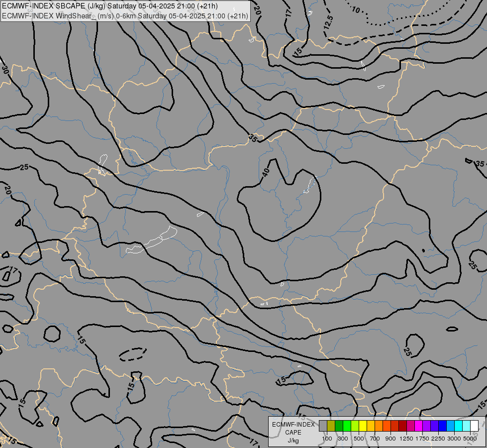Click the '12.5' contour label
The width and height of the screenshot is (487, 448).
pyautogui.click(x=328, y=22)
